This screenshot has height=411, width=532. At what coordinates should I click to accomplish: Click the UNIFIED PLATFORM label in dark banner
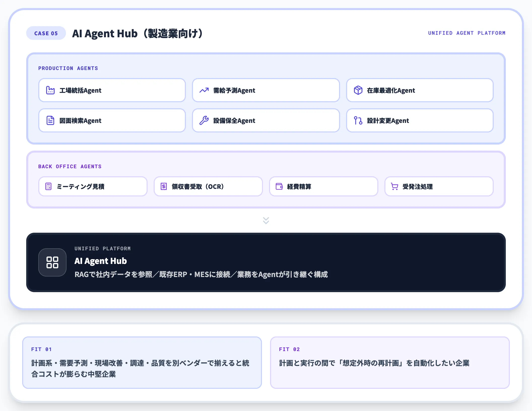[x=103, y=249]
